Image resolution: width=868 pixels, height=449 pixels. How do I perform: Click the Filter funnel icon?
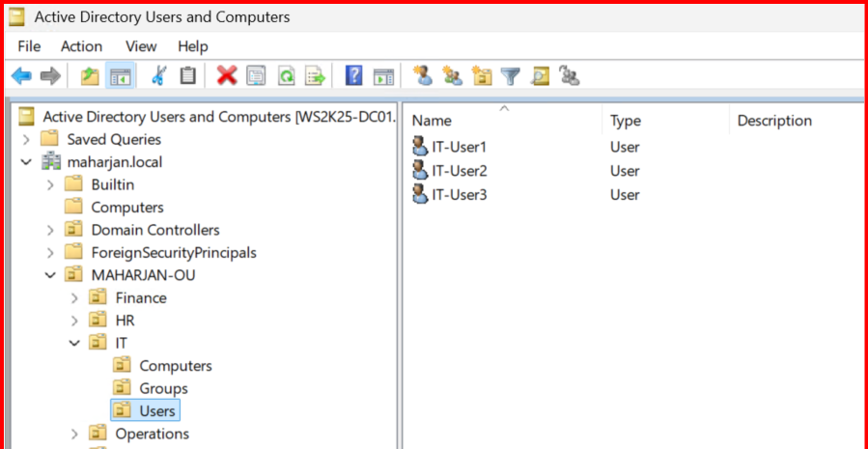(x=511, y=76)
